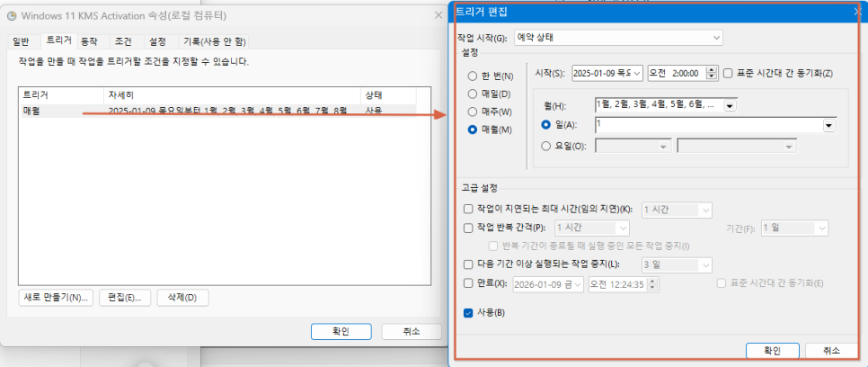Select the 요일(O) radio button
868x367 pixels.
(x=545, y=146)
